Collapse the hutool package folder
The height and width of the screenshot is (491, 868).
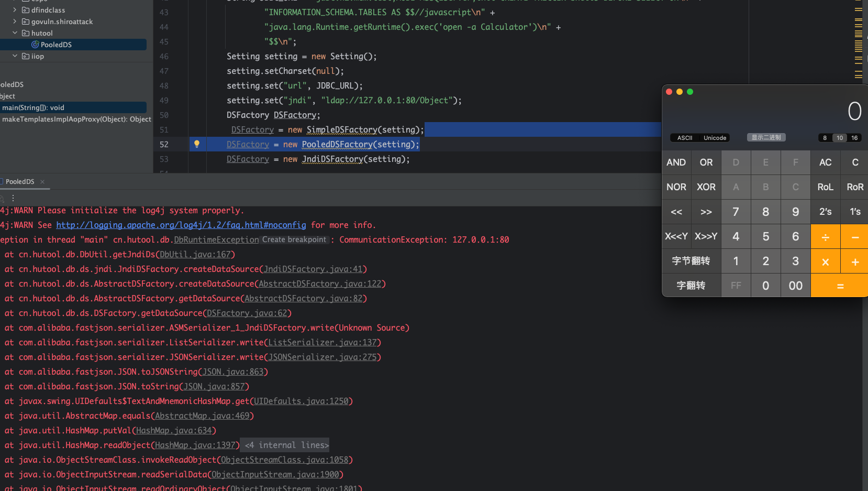(x=15, y=33)
